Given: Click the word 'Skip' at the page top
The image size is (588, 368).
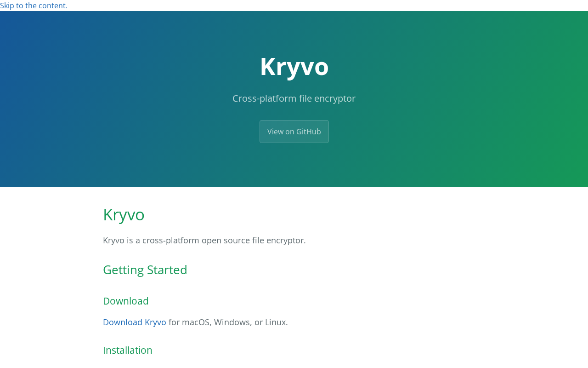Looking at the screenshot, I should click(7, 6).
